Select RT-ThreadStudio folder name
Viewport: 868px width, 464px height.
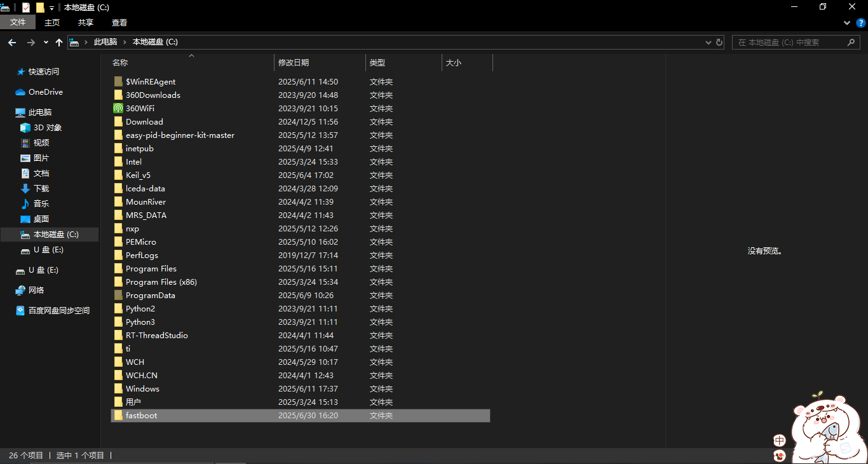click(x=157, y=336)
